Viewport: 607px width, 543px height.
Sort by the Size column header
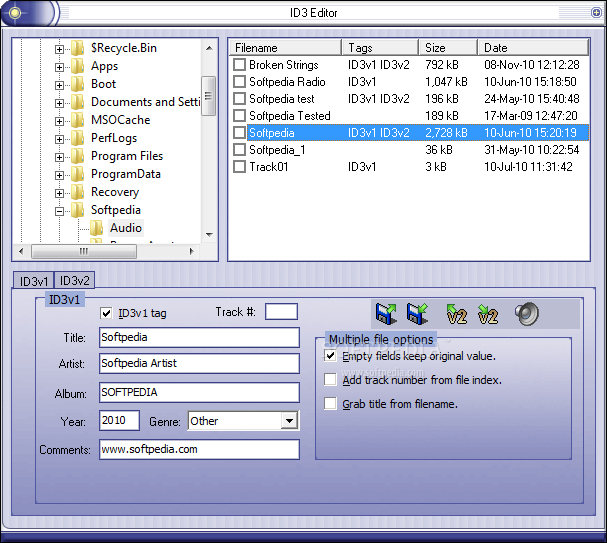click(448, 48)
